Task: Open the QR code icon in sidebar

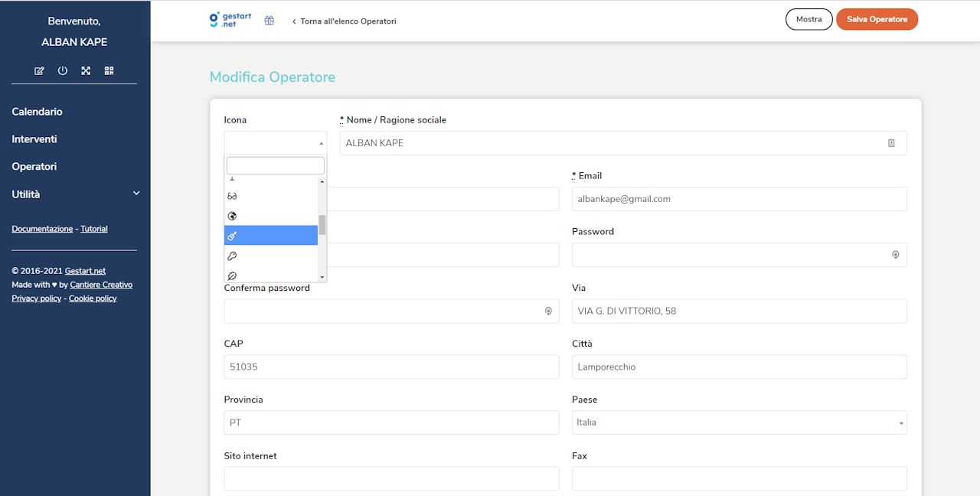Action: (109, 71)
